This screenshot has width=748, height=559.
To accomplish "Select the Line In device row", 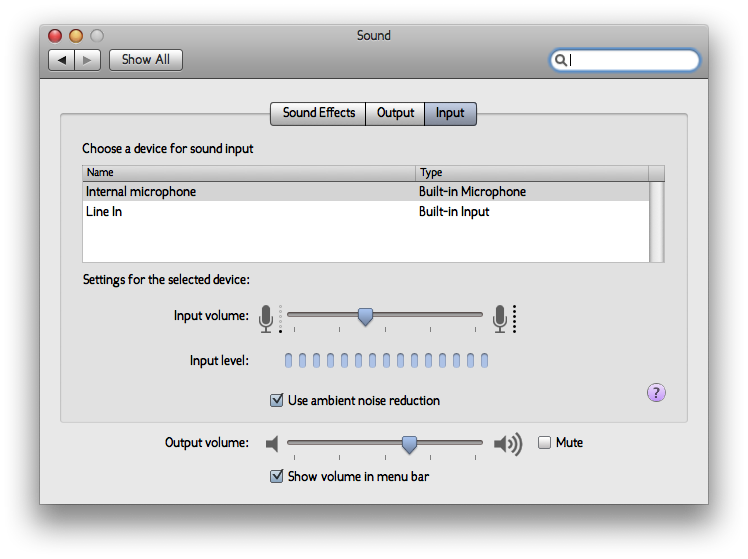I will [x=365, y=211].
